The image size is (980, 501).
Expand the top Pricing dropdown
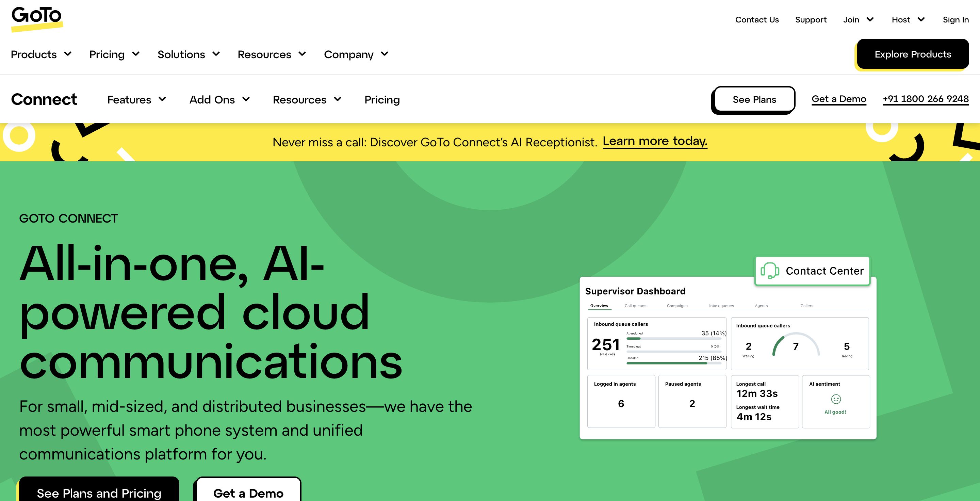[115, 54]
